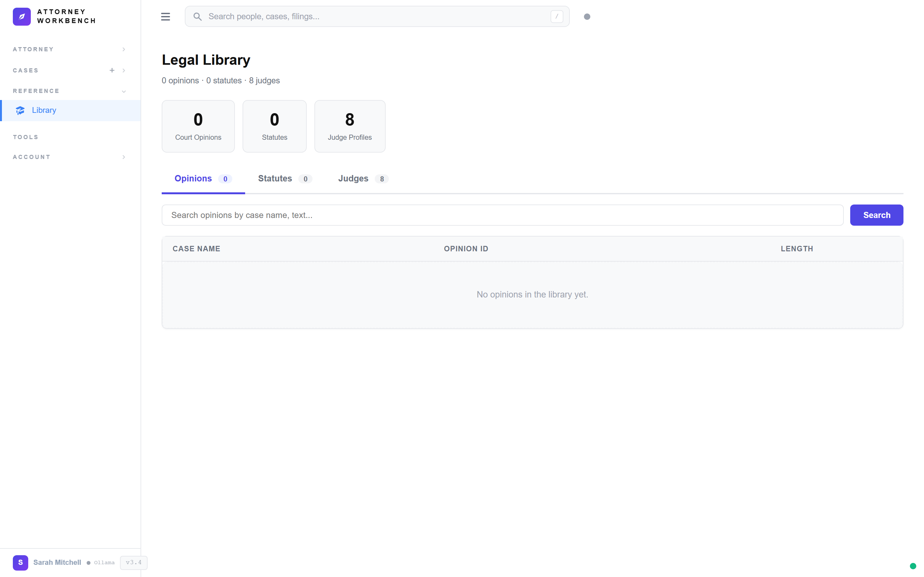Screen dimensions: 924x577
Task: Select the Library graduation cap icon
Action: point(20,110)
